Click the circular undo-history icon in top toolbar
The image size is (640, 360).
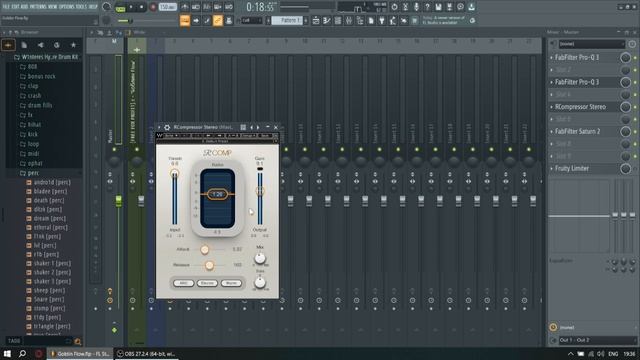[x=394, y=7]
